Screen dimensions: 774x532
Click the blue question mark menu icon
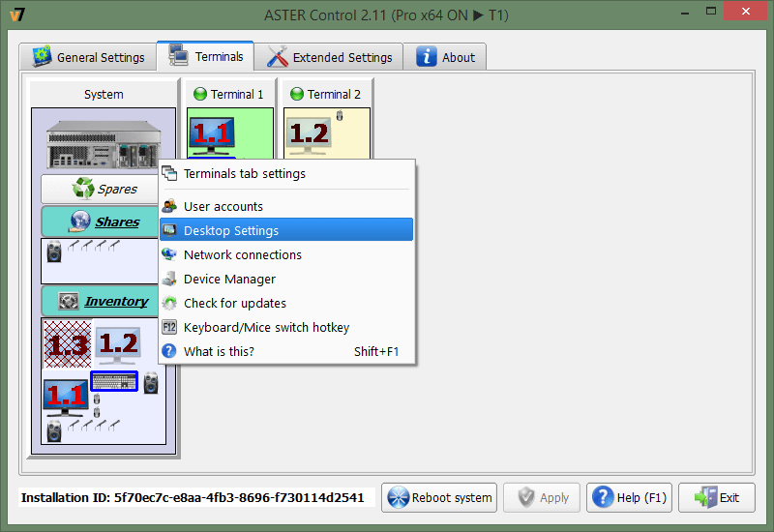(169, 351)
